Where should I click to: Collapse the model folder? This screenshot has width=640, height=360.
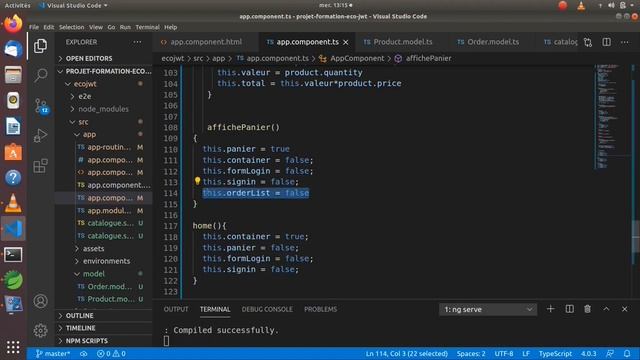pos(94,273)
